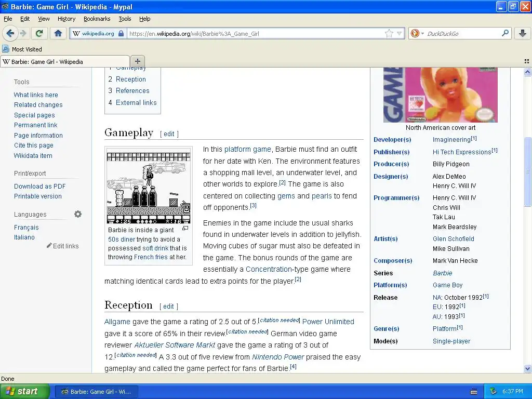Switch to Italiano language version

24,237
